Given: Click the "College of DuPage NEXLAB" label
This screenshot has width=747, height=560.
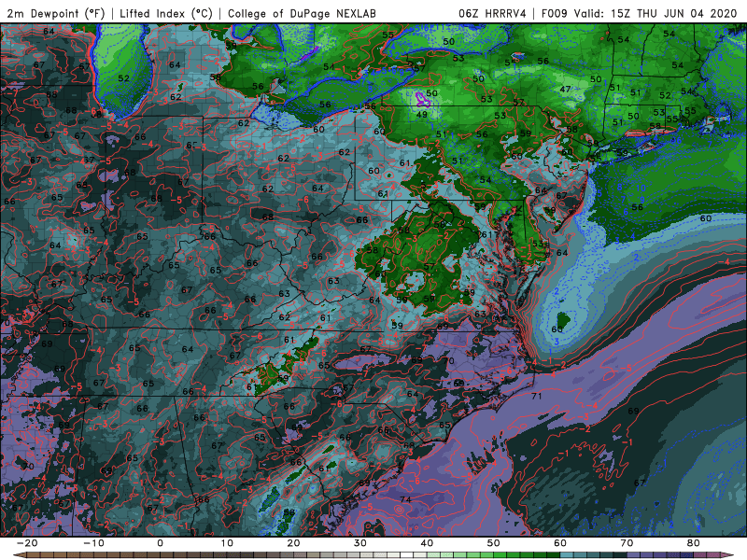Looking at the screenshot, I should coord(302,13).
